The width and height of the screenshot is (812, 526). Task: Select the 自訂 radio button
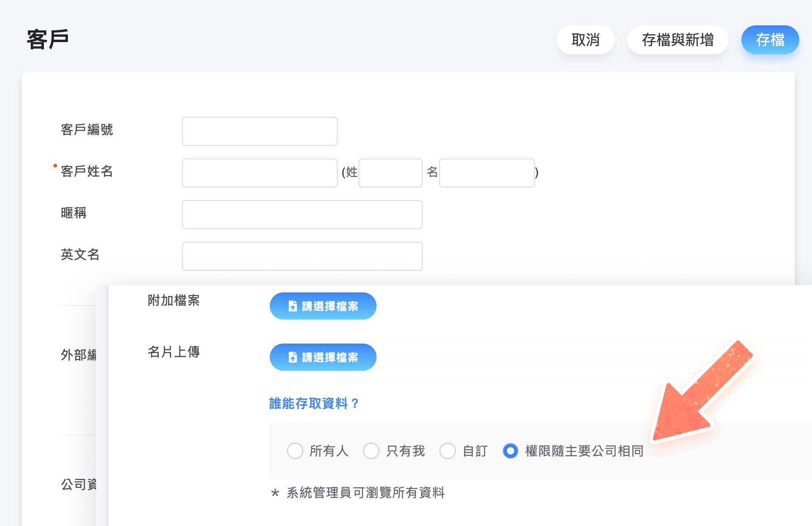(x=448, y=451)
